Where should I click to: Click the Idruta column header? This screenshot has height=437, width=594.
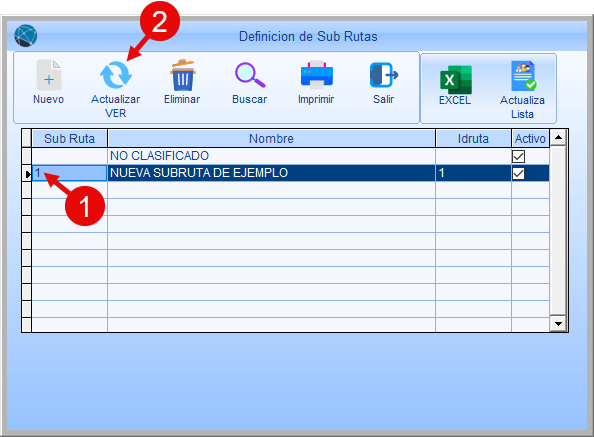473,139
